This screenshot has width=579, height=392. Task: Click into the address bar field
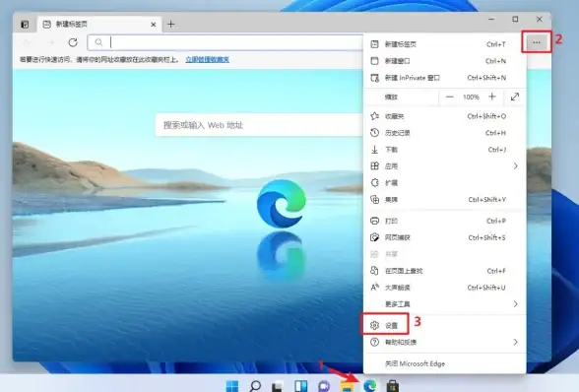[225, 42]
